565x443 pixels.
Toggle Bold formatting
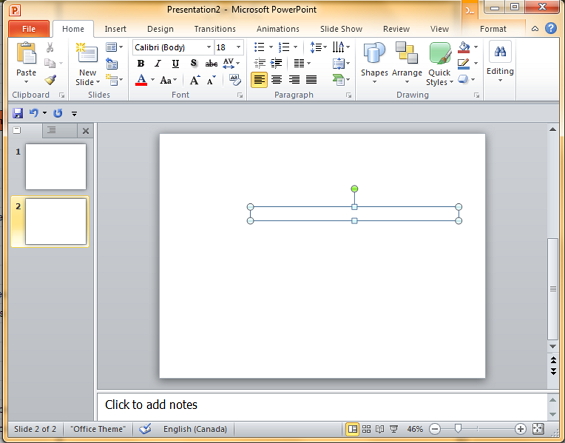pos(141,64)
